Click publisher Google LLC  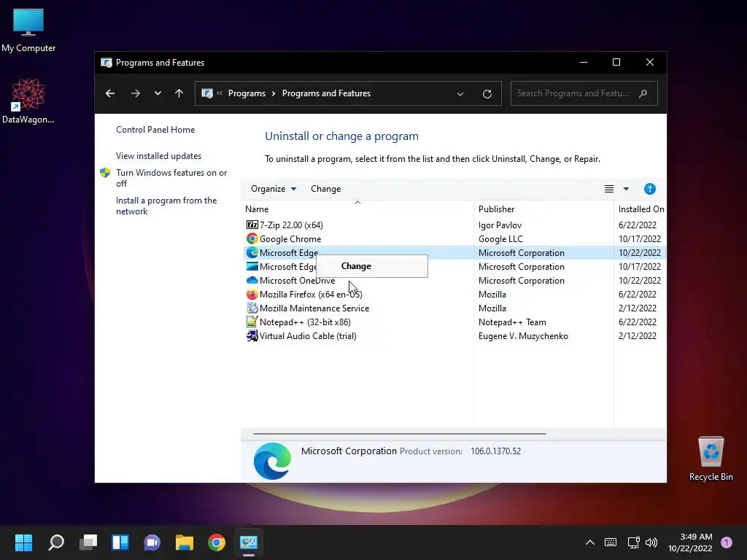(500, 238)
